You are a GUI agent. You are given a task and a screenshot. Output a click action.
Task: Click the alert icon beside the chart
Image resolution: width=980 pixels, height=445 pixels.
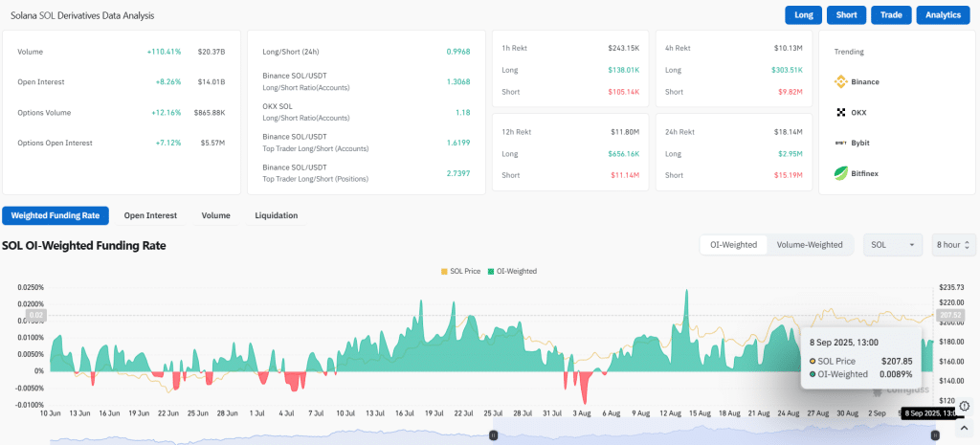click(965, 406)
